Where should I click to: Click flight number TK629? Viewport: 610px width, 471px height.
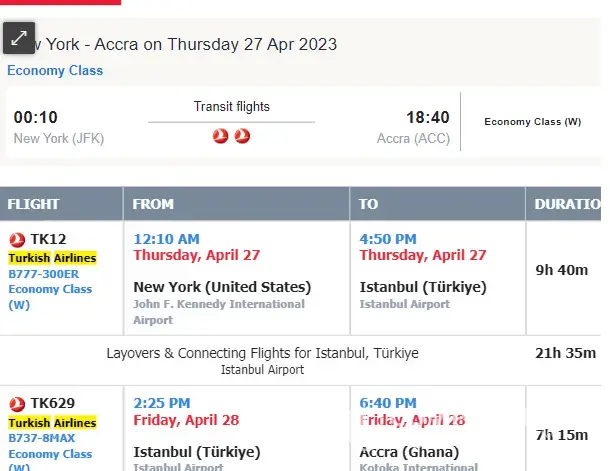click(52, 404)
